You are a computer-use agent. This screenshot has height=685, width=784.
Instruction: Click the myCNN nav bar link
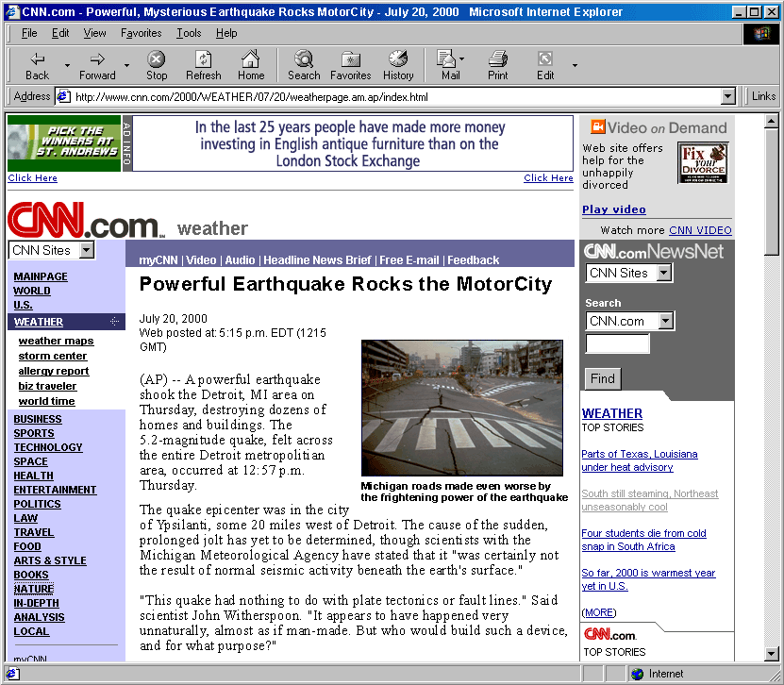(x=158, y=260)
